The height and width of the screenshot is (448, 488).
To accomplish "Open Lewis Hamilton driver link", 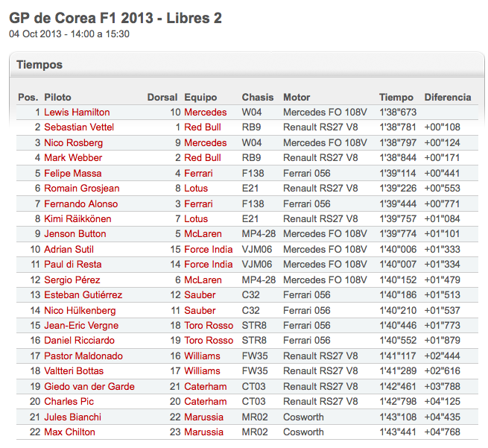I will click(x=77, y=112).
